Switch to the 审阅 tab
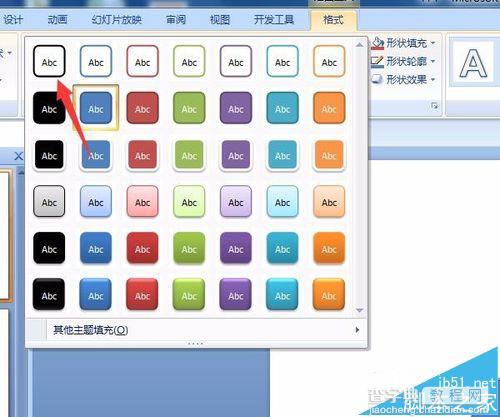Screen dimensions: 500x417 coord(176,20)
